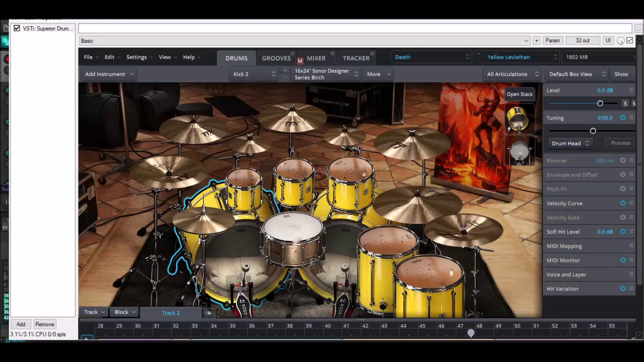Enable the Pitch FX power toggle
Image resolution: width=644 pixels, height=362 pixels.
click(x=623, y=189)
